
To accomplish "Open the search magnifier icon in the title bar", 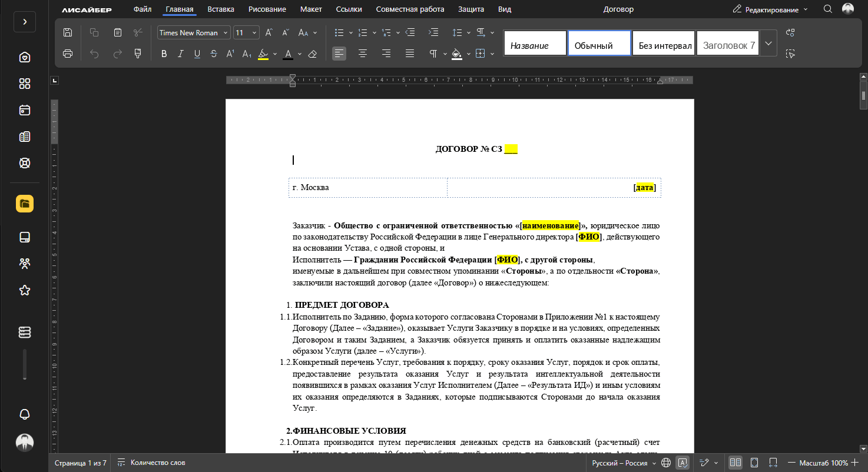I will click(x=827, y=9).
